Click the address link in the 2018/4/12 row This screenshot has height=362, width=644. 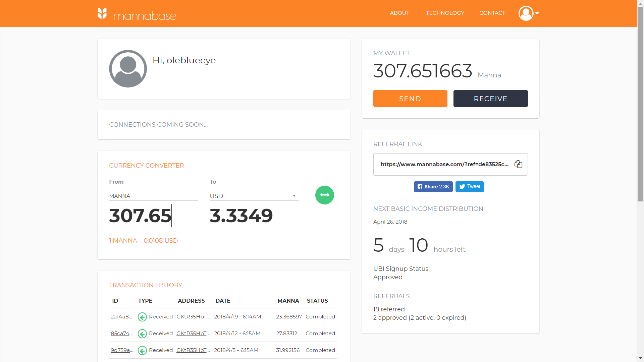coord(193,334)
